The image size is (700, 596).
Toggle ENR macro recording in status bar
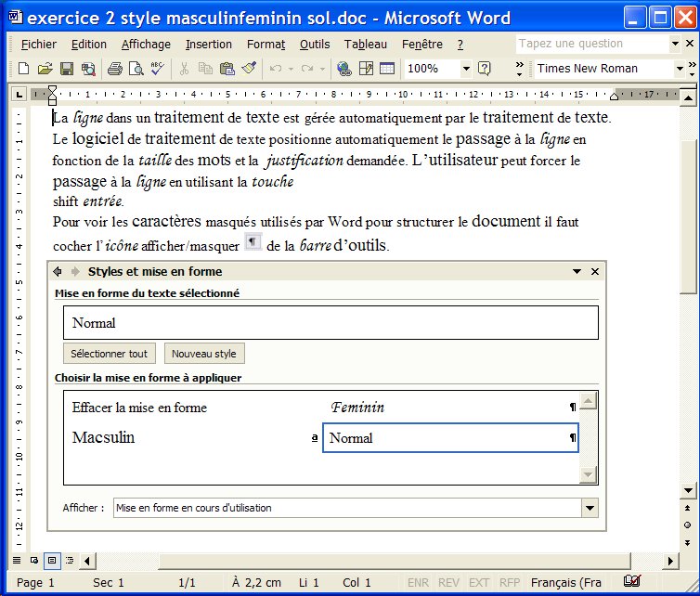[x=418, y=582]
